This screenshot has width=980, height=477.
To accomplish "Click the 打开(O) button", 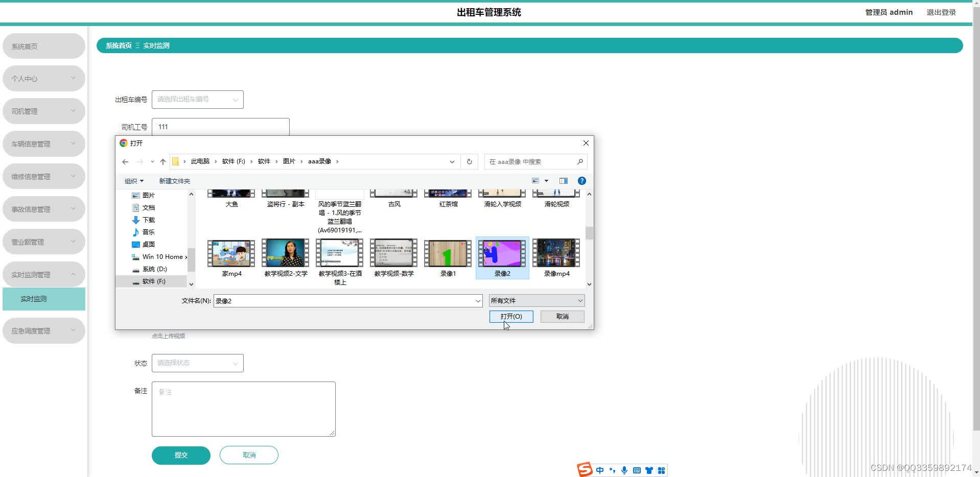I will click(x=511, y=317).
